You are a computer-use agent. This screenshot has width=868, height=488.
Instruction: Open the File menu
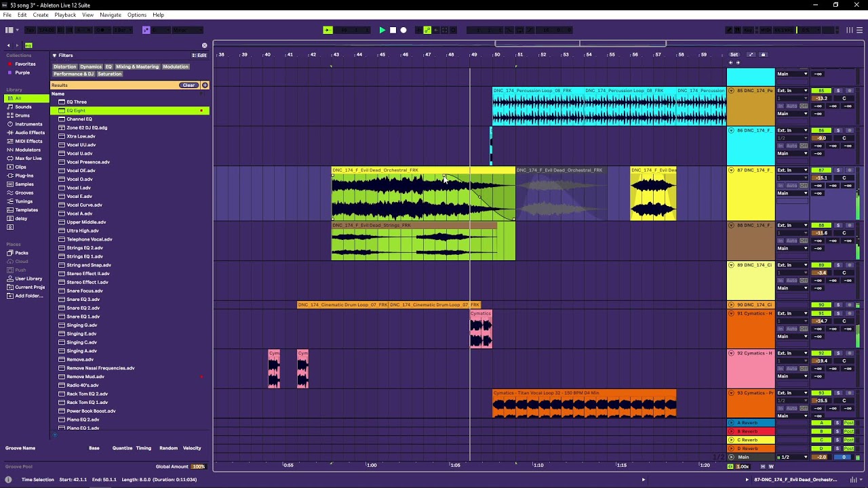click(x=7, y=15)
